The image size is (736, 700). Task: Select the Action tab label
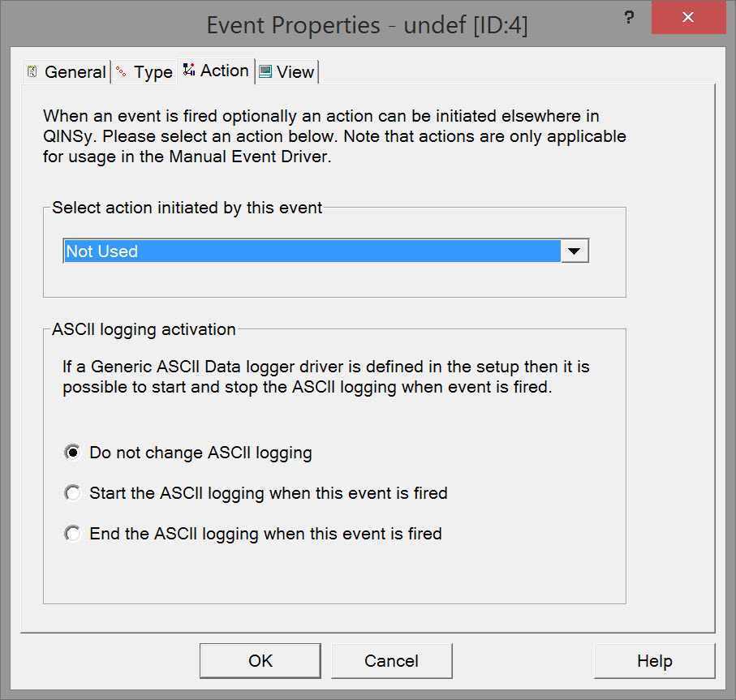(x=224, y=71)
